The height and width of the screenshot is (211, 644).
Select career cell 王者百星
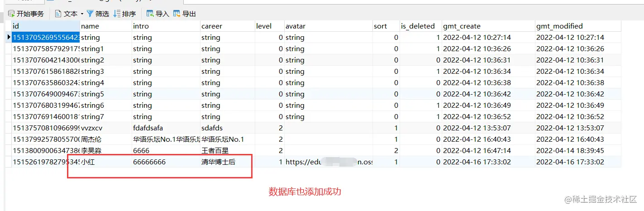coord(227,150)
